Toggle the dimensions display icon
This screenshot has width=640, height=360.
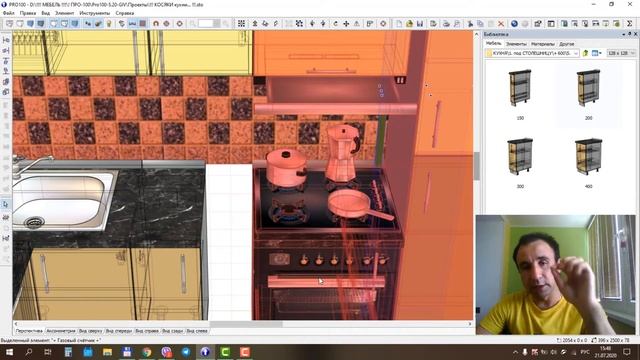pyautogui.click(x=132, y=24)
